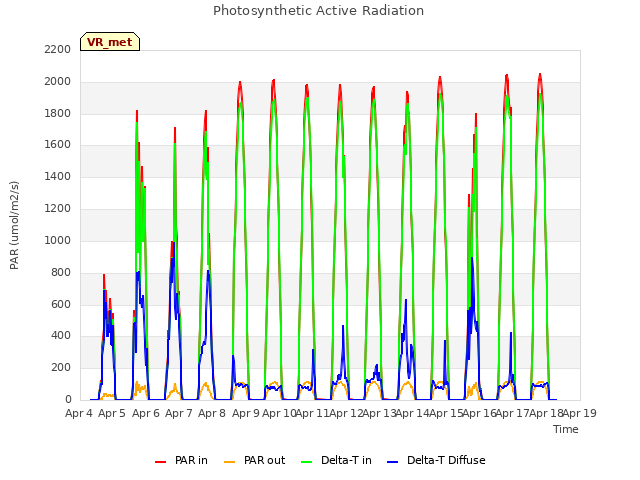Viewport: 640px width, 480px height.
Task: Click the 1200 y-axis tick label
Action: 58,208
